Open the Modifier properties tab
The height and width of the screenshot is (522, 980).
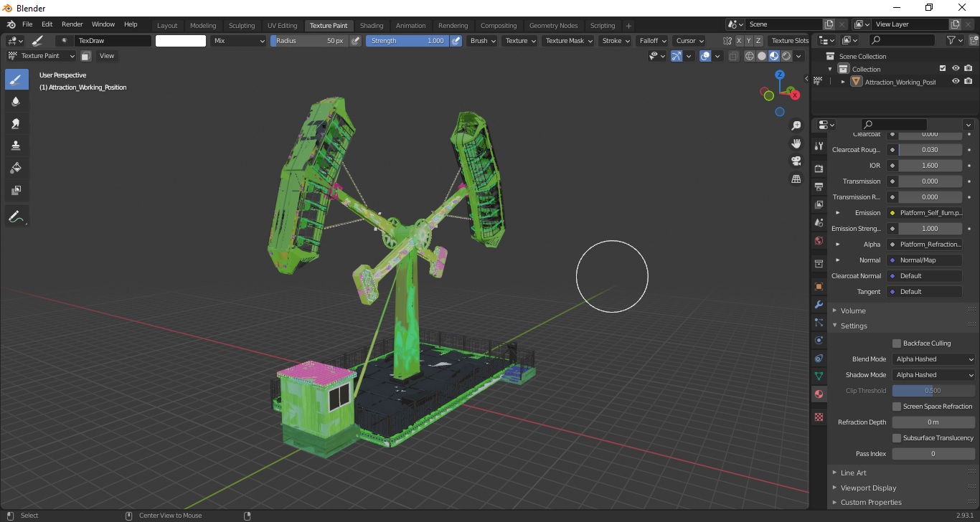pyautogui.click(x=819, y=304)
